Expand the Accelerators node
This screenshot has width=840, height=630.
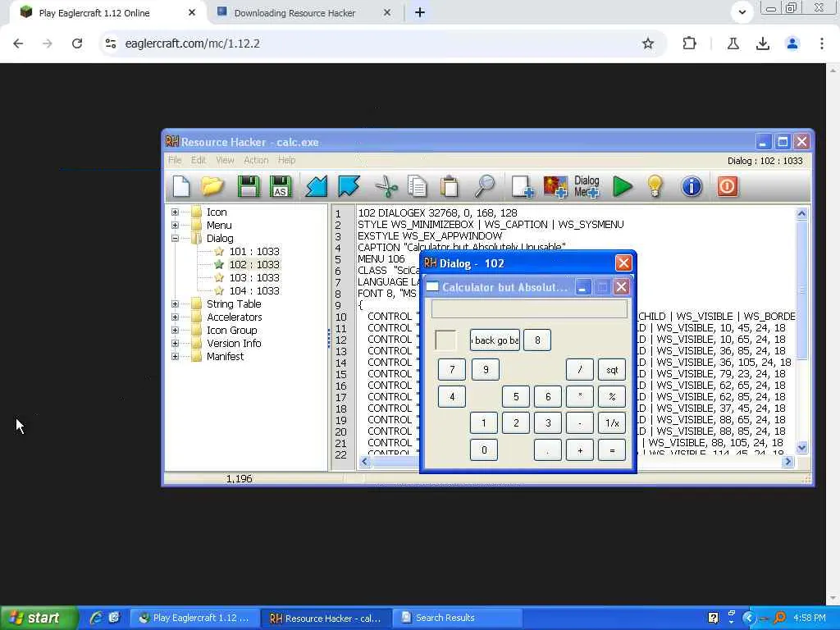175,317
